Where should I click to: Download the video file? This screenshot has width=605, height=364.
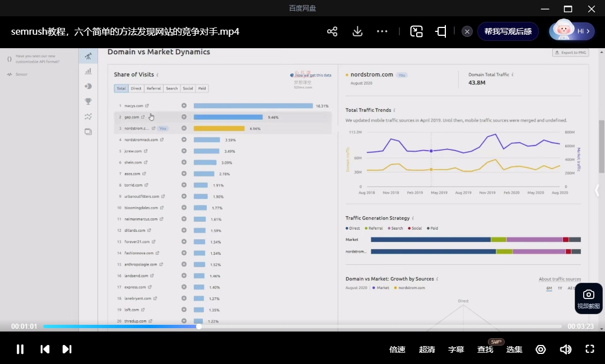click(357, 31)
